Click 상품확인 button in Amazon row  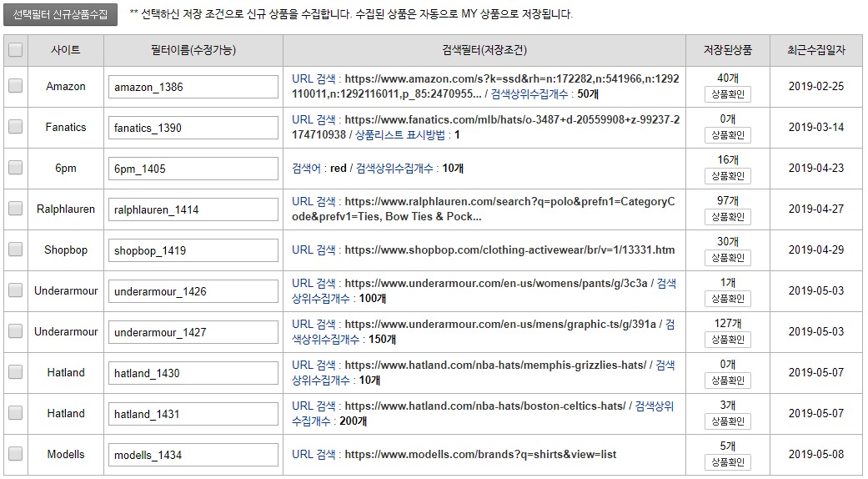(727, 94)
